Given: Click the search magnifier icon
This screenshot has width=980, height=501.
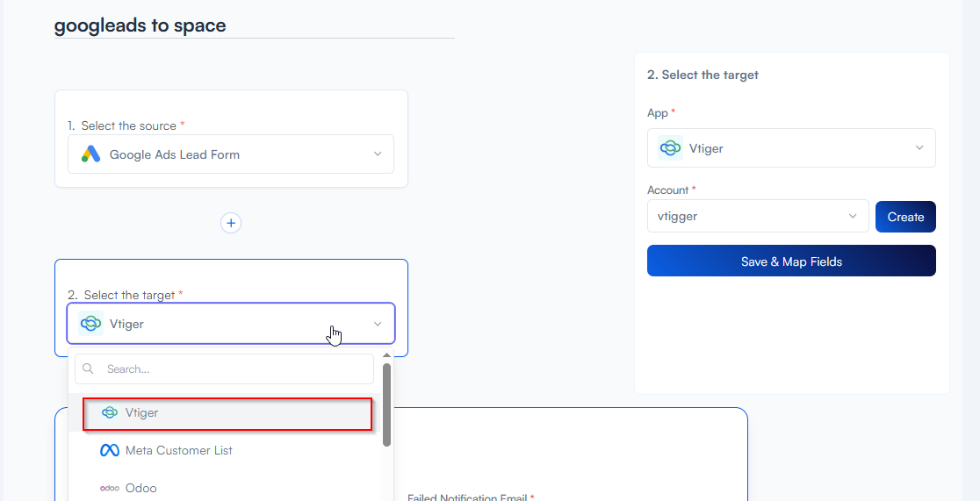Looking at the screenshot, I should 89,369.
